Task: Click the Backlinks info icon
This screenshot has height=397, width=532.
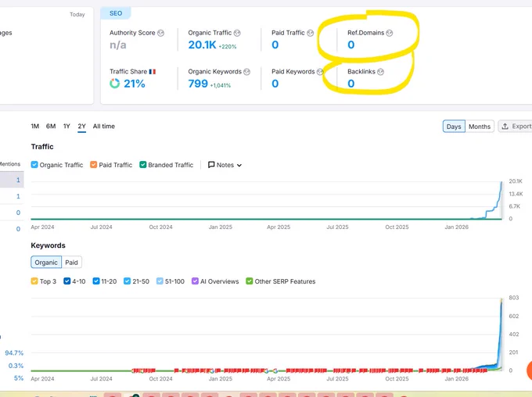Action: 381,72
